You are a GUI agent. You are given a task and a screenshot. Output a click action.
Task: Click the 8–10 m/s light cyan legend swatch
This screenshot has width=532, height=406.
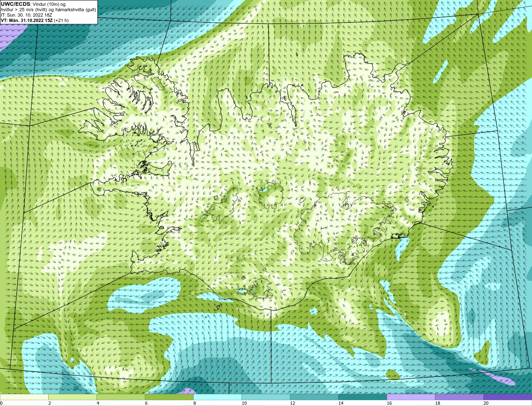[x=217, y=397]
